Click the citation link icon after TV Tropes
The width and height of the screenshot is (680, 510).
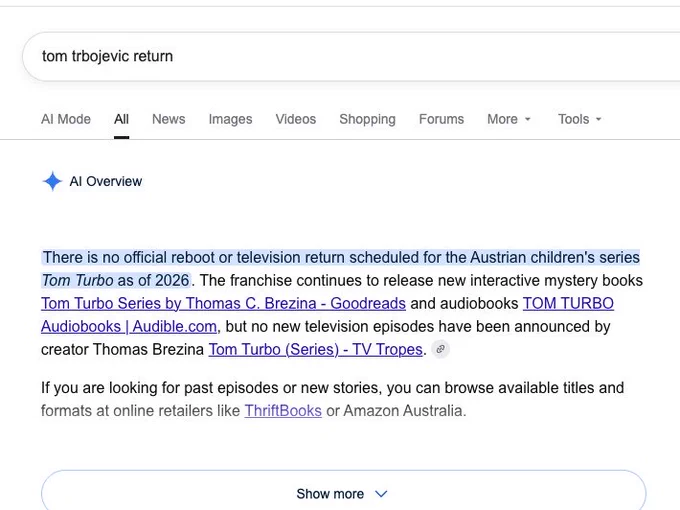pyautogui.click(x=441, y=350)
